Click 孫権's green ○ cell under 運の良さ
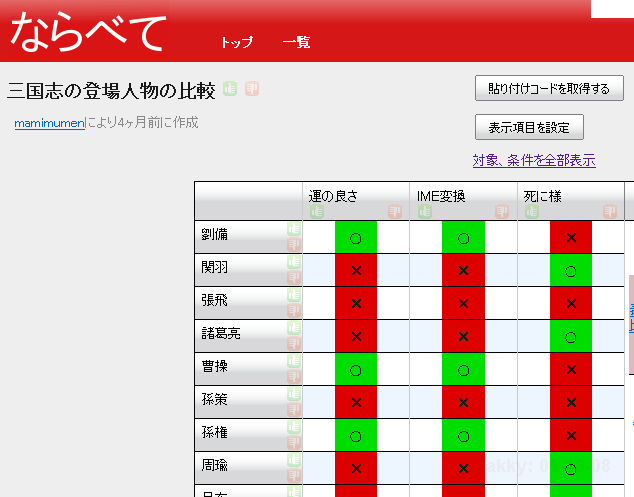The image size is (634, 497). (x=356, y=435)
